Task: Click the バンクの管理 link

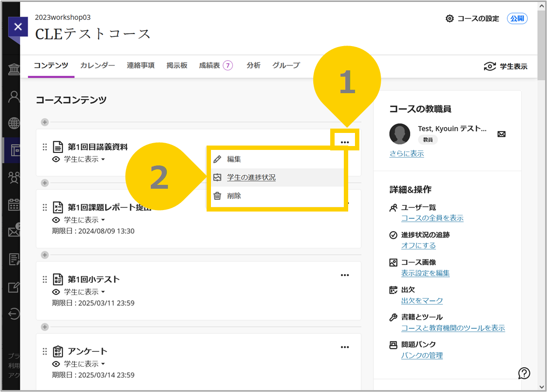Action: click(422, 355)
